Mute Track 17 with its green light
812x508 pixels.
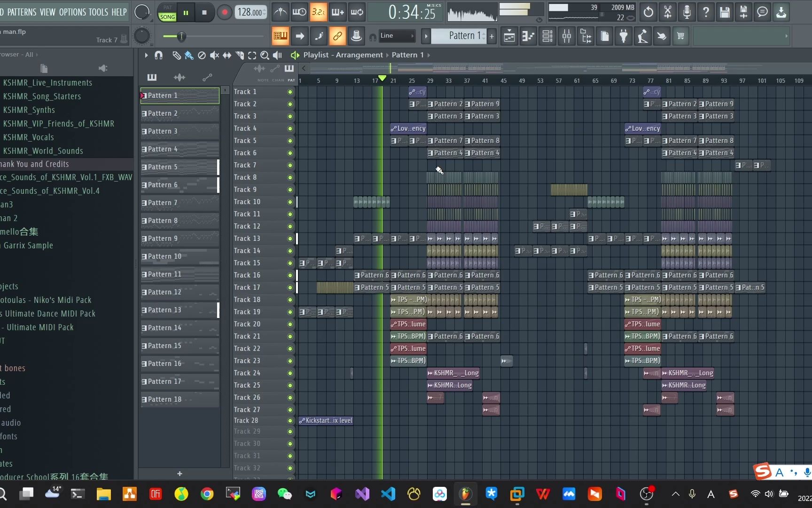(290, 287)
